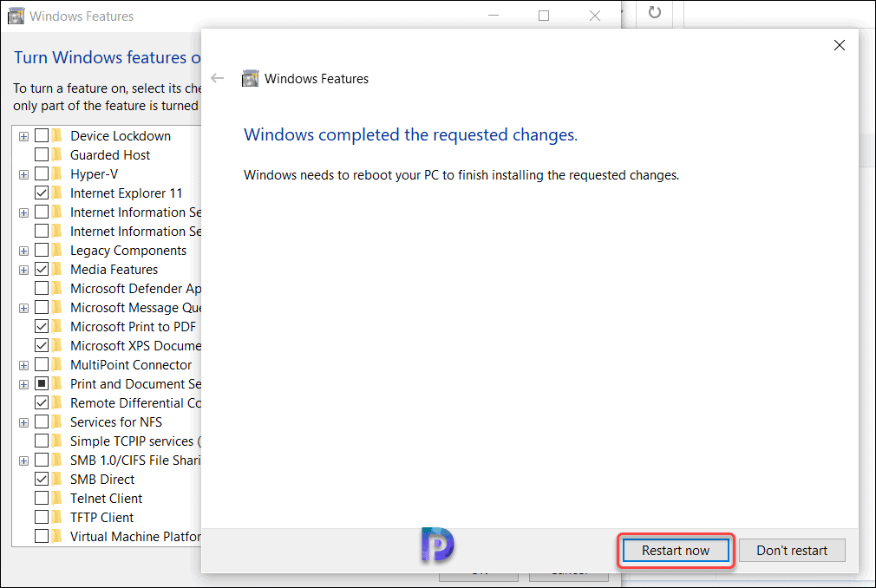Enable the Telnet Client checkbox

pyautogui.click(x=42, y=498)
